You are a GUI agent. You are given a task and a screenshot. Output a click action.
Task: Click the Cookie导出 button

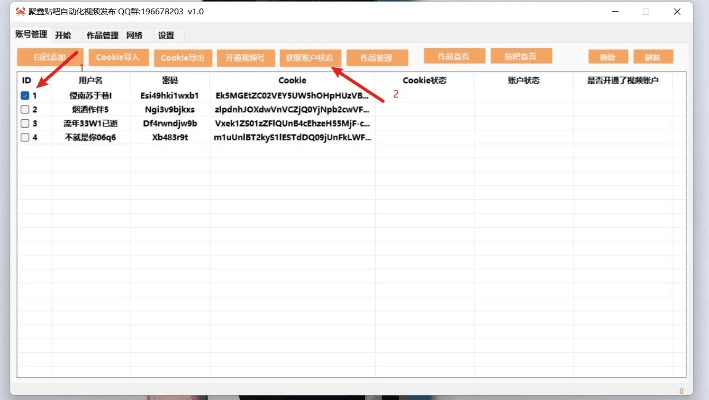coord(182,57)
